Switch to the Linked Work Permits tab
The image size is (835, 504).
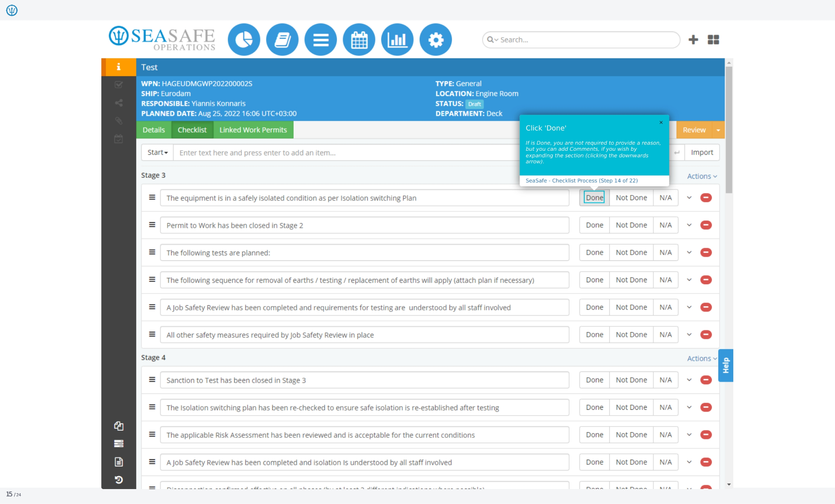coord(253,130)
